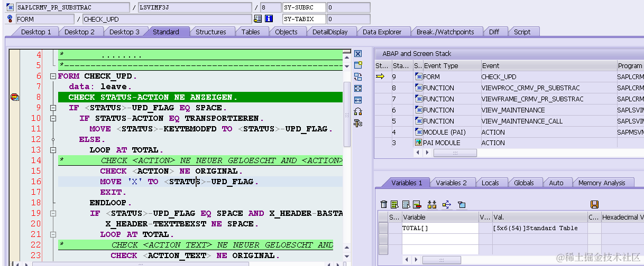The image size is (644, 266).
Task: Switch to the Desktop 2 tab
Action: click(x=79, y=32)
